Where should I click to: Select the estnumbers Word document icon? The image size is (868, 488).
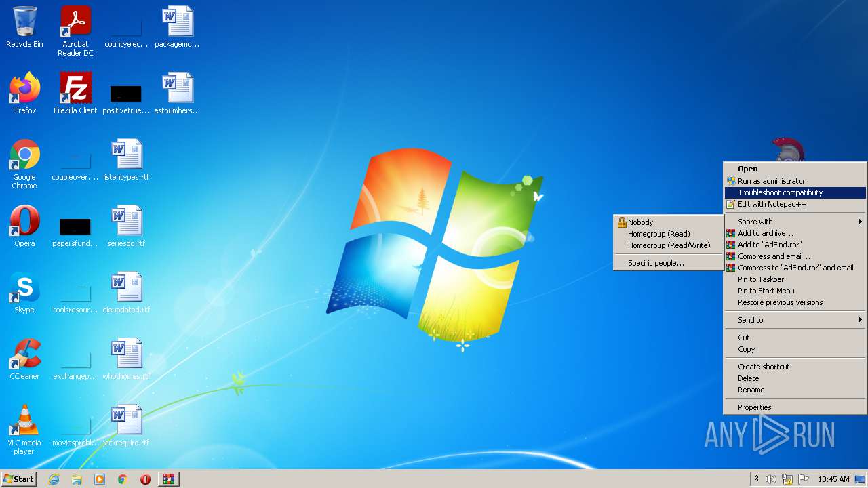point(177,94)
